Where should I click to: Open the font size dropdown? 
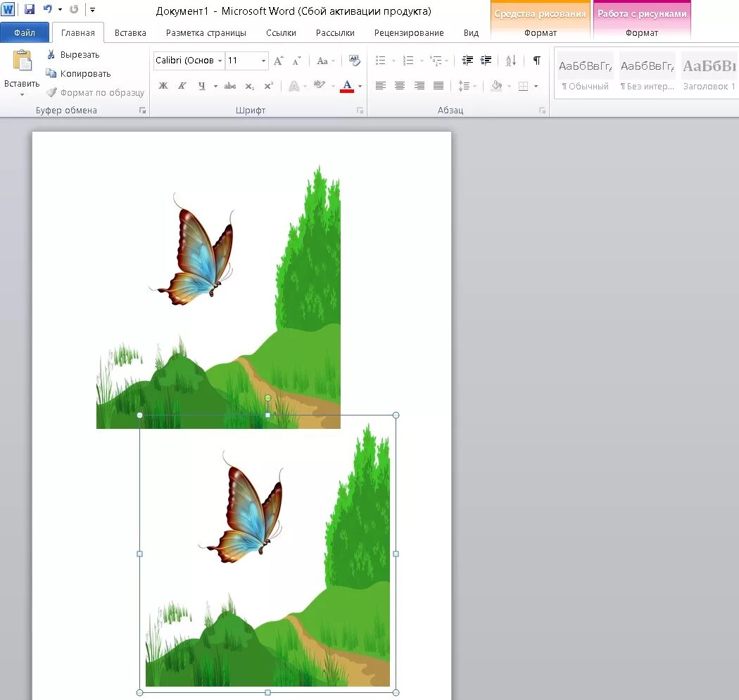point(263,61)
